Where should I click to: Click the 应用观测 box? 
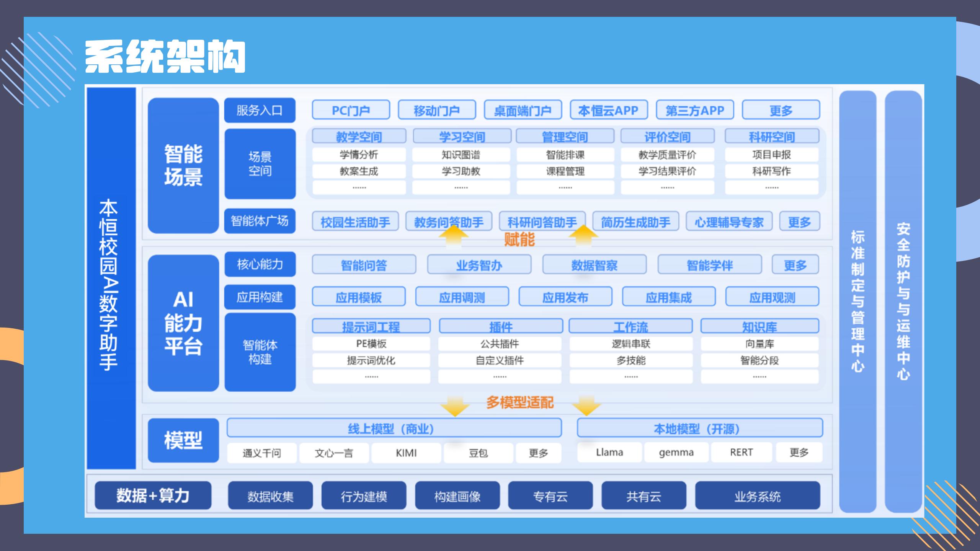coord(772,297)
